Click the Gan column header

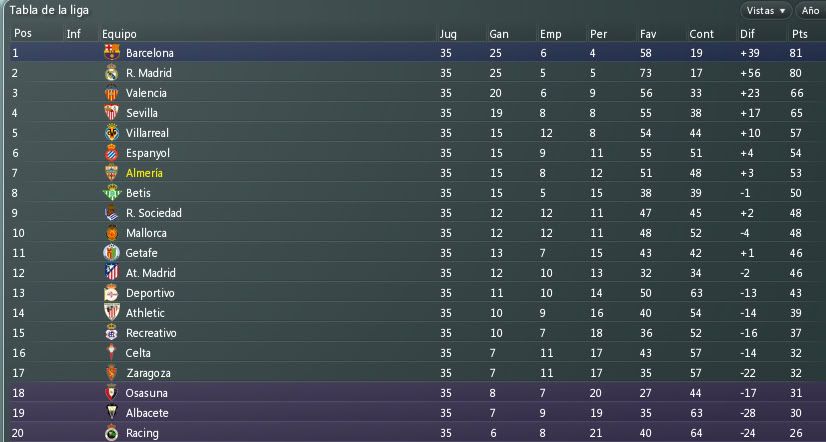click(498, 34)
